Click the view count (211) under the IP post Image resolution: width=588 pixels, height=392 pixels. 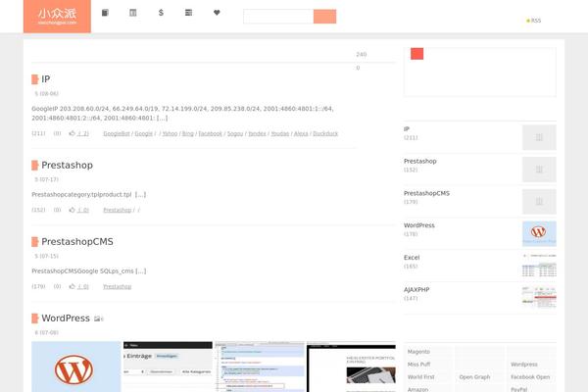(38, 133)
